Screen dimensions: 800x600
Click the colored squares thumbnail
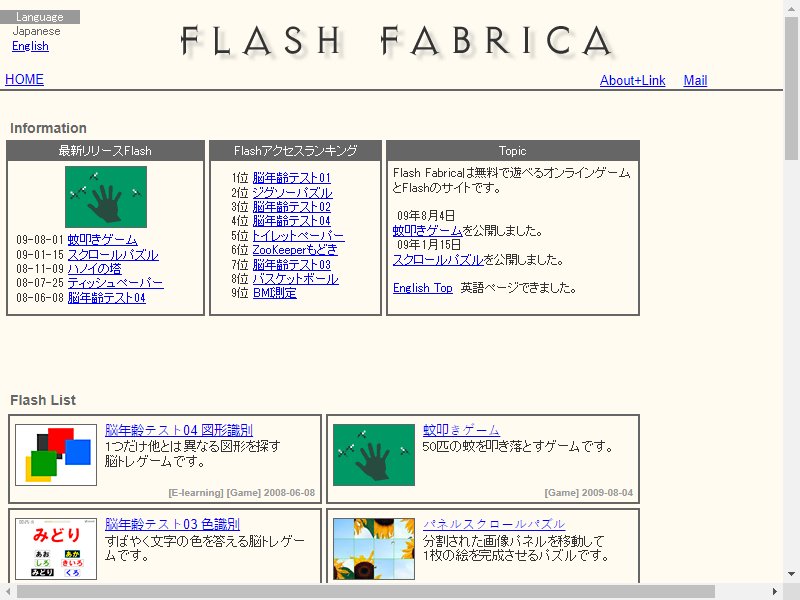point(56,455)
